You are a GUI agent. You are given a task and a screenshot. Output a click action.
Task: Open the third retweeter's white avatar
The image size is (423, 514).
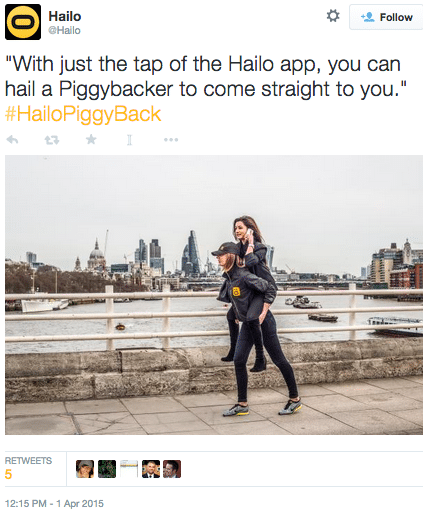pos(129,469)
